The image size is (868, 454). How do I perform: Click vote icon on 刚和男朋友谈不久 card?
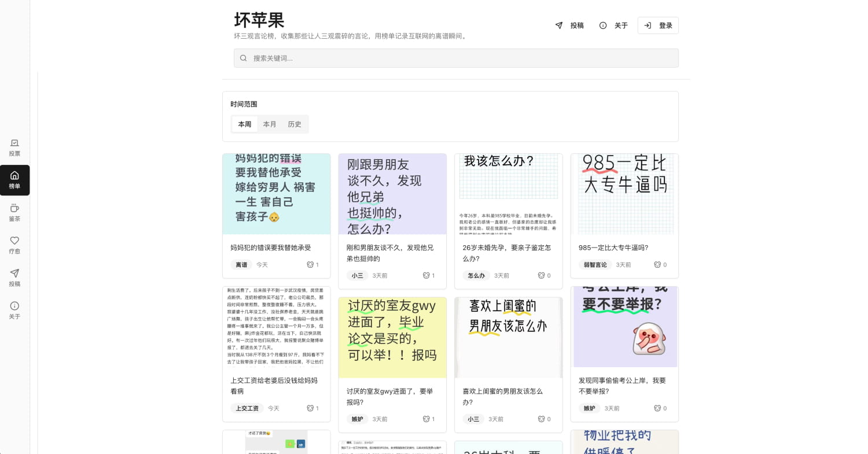[426, 276]
